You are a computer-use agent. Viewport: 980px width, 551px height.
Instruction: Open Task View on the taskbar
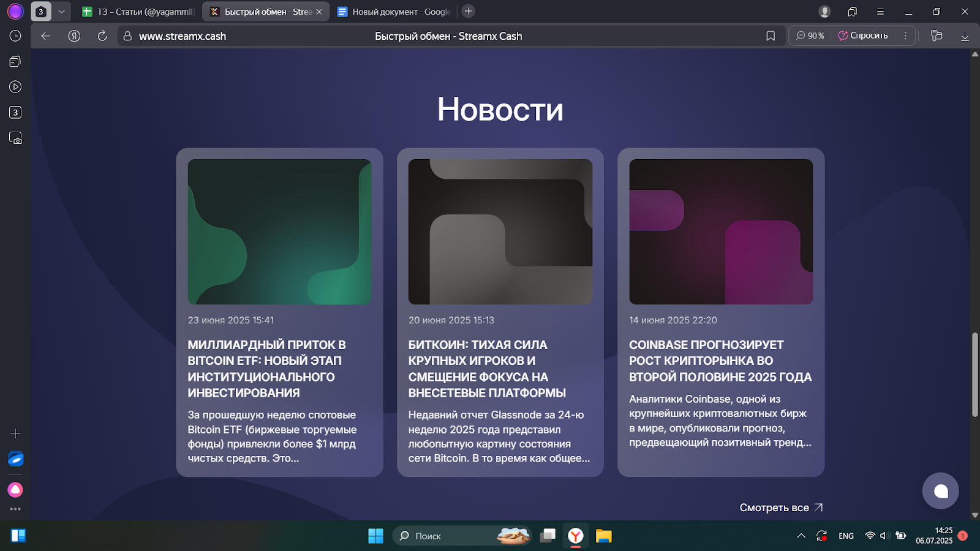click(548, 536)
